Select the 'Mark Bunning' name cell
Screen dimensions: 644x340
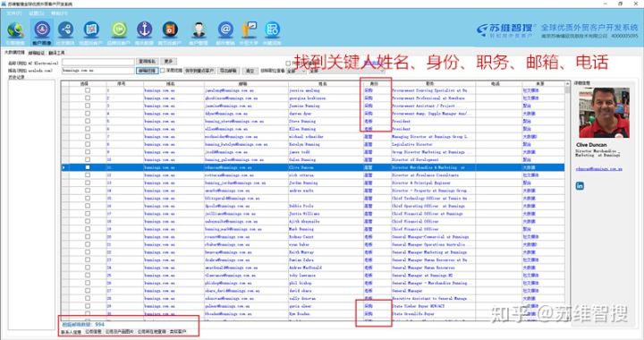(x=326, y=229)
